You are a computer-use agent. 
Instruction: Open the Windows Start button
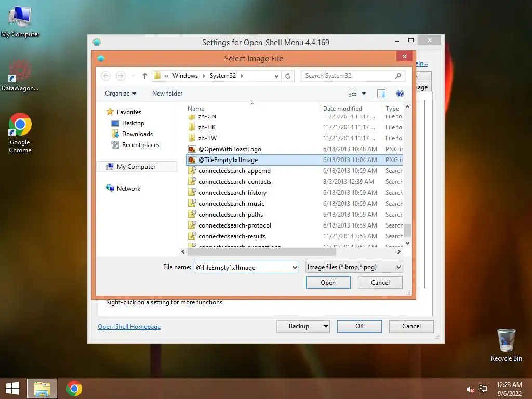point(12,389)
